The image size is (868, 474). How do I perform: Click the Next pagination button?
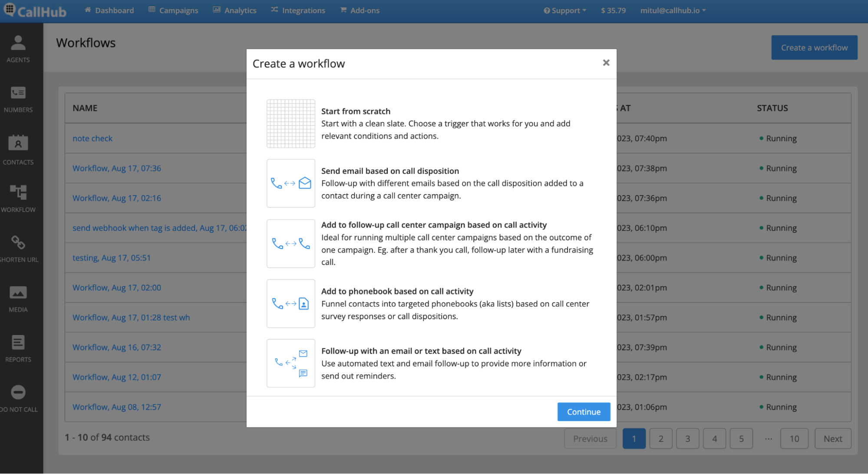[x=833, y=438]
